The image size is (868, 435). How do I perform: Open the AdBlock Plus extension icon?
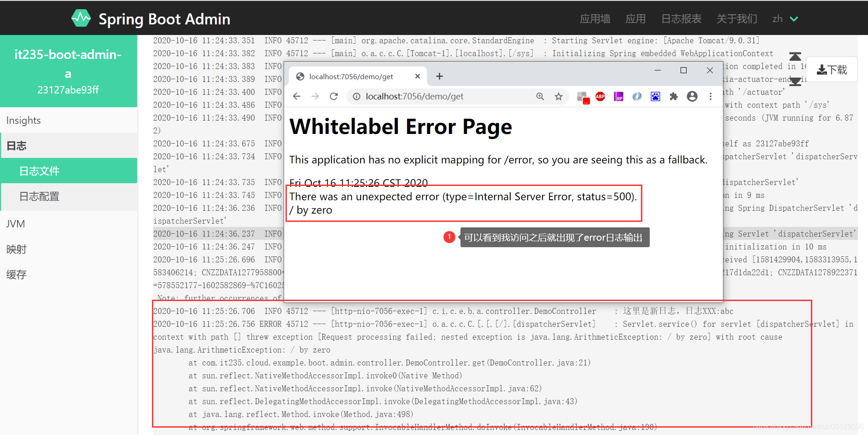tap(600, 96)
